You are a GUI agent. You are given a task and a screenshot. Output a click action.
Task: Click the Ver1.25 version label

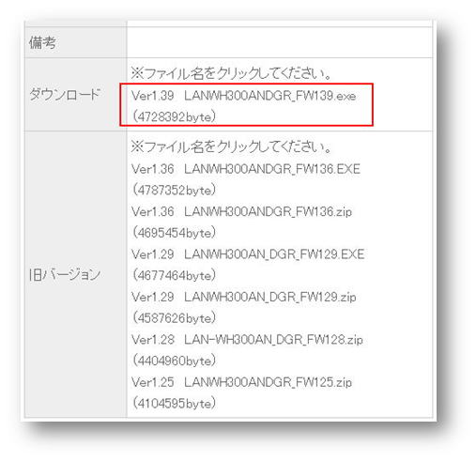pyautogui.click(x=152, y=382)
